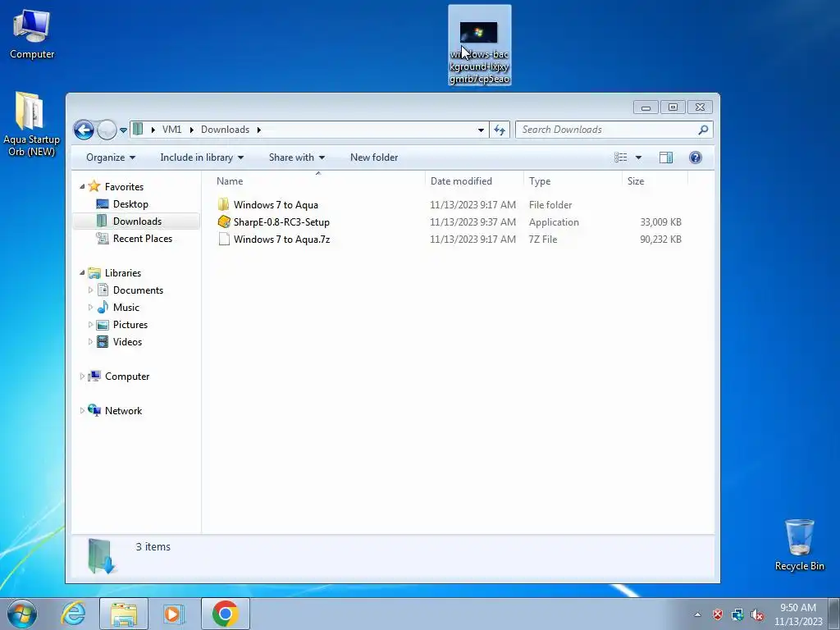The width and height of the screenshot is (840, 630).
Task: Expand the Documents library
Action: 90,290
